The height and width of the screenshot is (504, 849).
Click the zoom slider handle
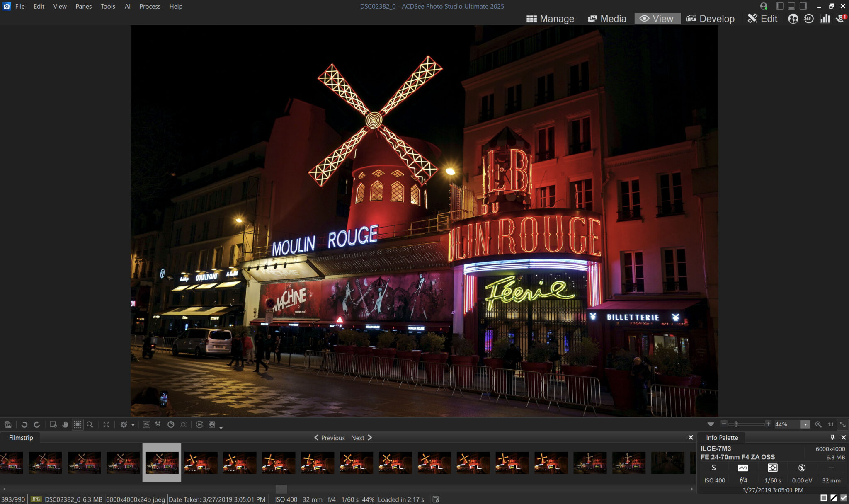pyautogui.click(x=736, y=424)
